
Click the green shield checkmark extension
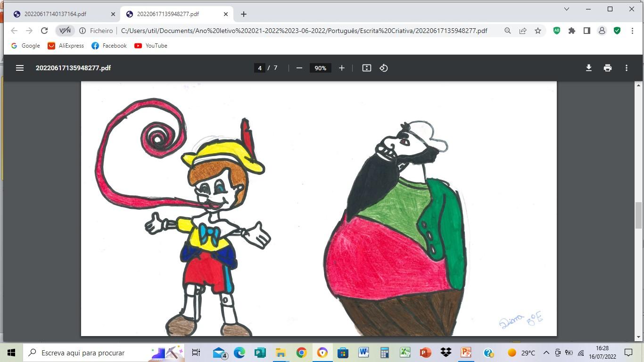617,31
